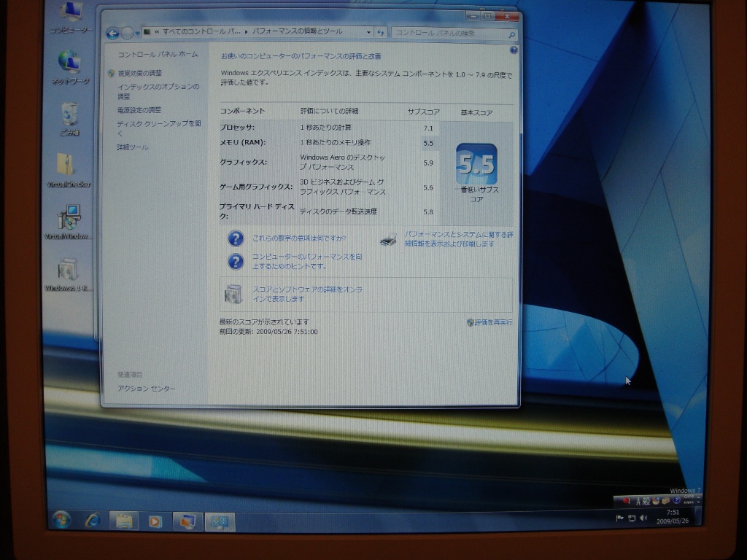Open 視覚効果の調整 link
Screen dimensions: 747x560
[x=139, y=73]
